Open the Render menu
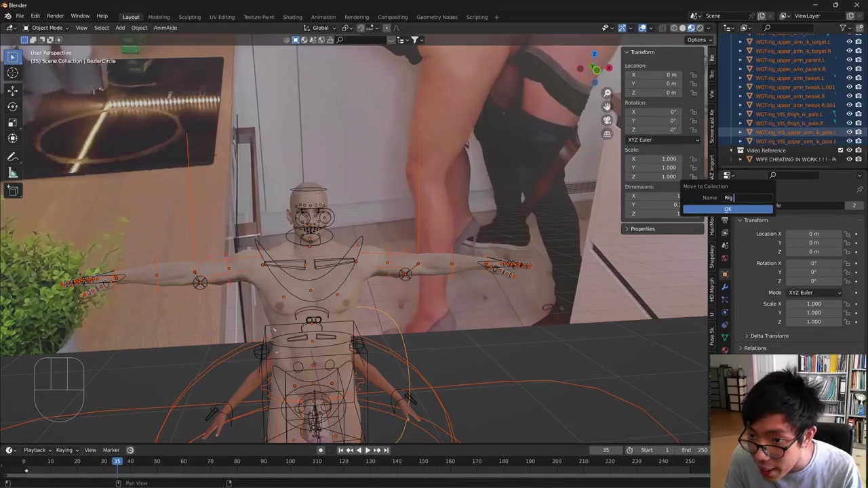 [x=55, y=16]
